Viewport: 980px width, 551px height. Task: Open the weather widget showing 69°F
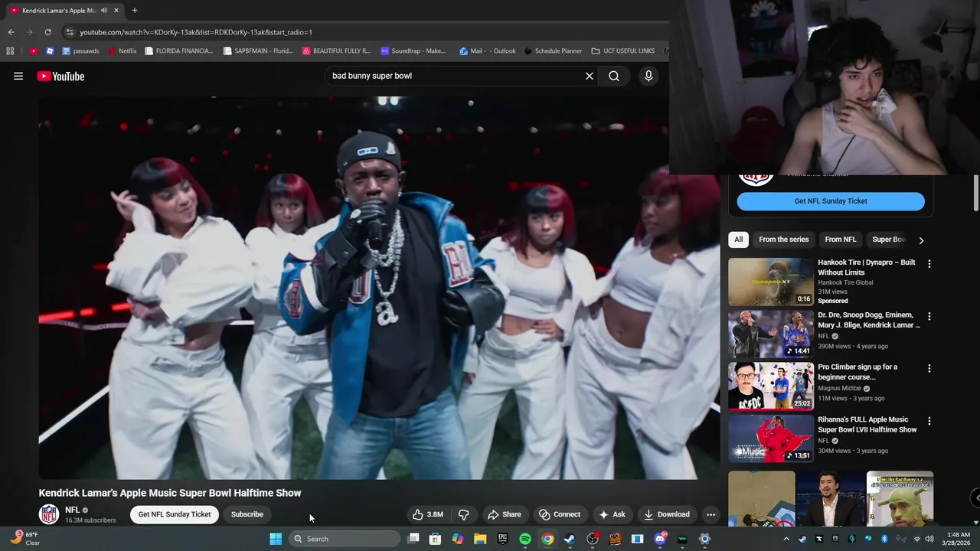pyautogui.click(x=23, y=539)
